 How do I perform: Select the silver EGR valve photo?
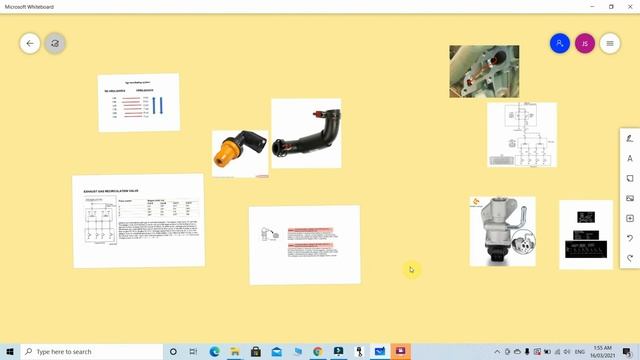[x=502, y=231]
